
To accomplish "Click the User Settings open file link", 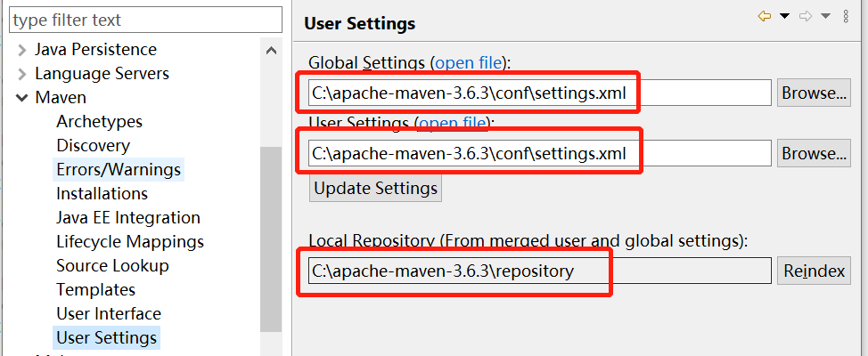I will (453, 123).
